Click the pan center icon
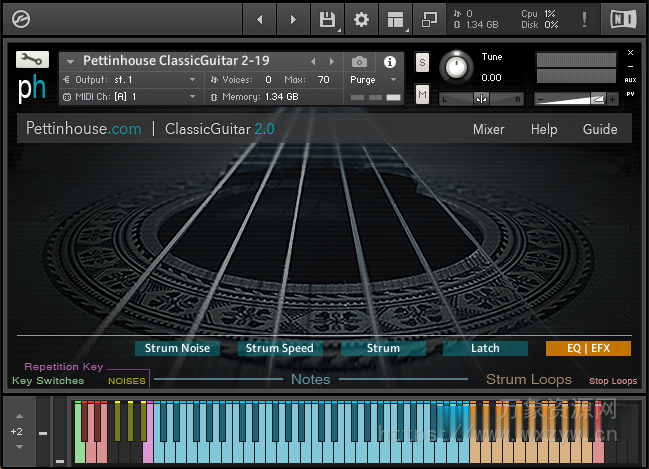 [481, 99]
